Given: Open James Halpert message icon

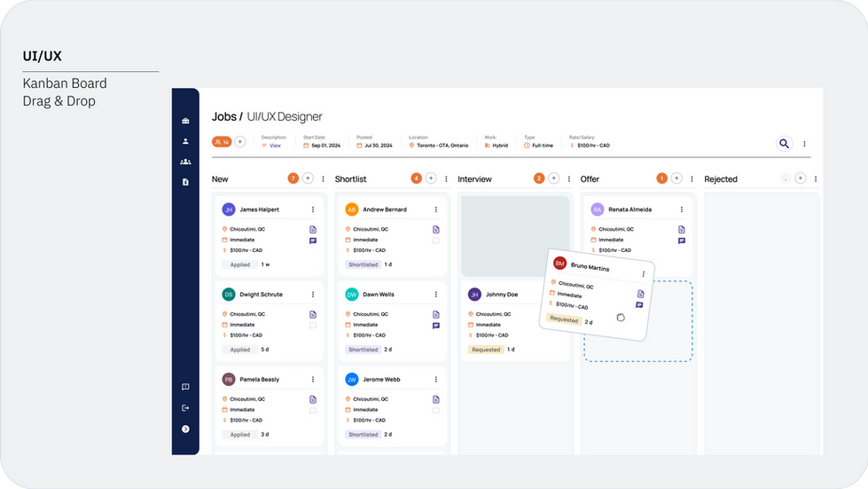Looking at the screenshot, I should 313,241.
